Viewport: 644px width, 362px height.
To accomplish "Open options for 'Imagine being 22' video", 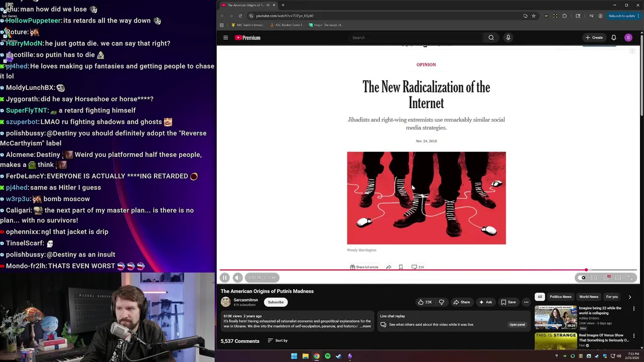I will [634, 309].
